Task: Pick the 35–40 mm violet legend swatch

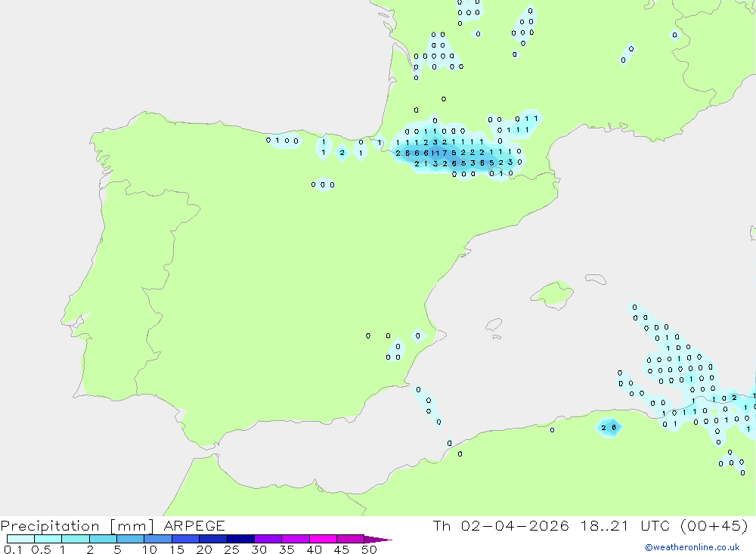Action: pyautogui.click(x=295, y=539)
